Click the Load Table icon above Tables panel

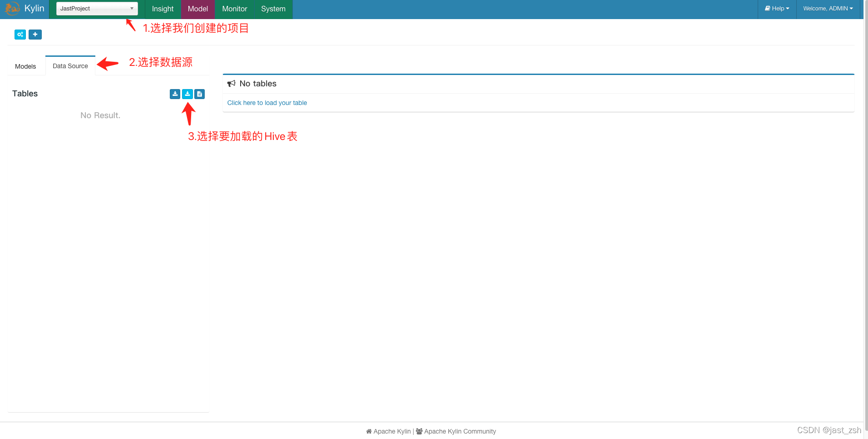[x=175, y=94]
